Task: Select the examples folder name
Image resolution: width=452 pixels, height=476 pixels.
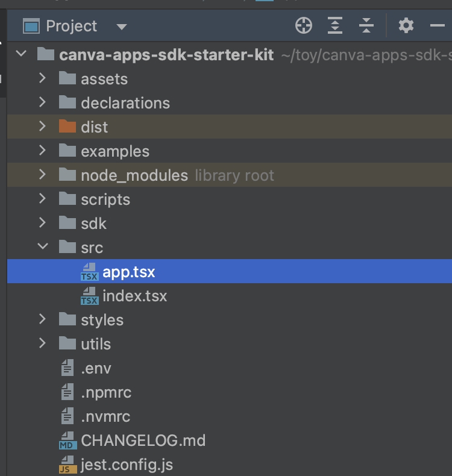Action: [x=115, y=151]
